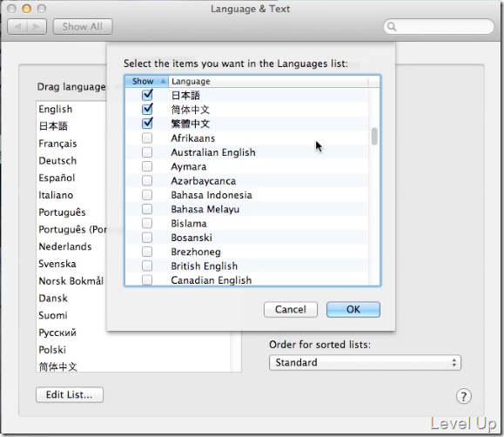The height and width of the screenshot is (437, 504).
Task: Click the search magnifier icon
Action: pos(392,26)
